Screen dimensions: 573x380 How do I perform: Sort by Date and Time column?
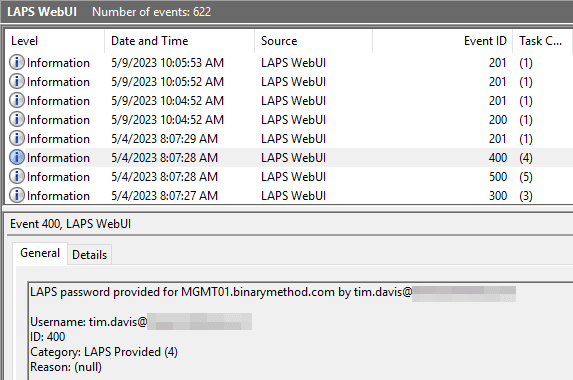179,41
